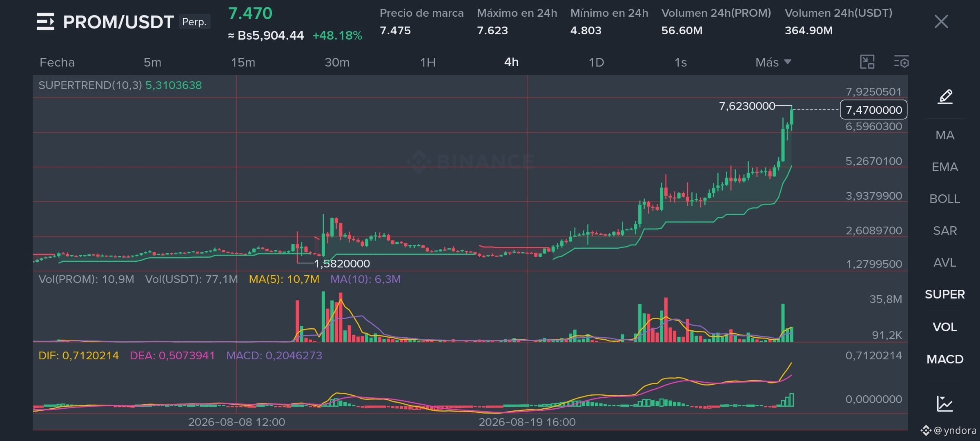The width and height of the screenshot is (980, 441).
Task: Toggle the MA indicator
Action: pyautogui.click(x=945, y=135)
